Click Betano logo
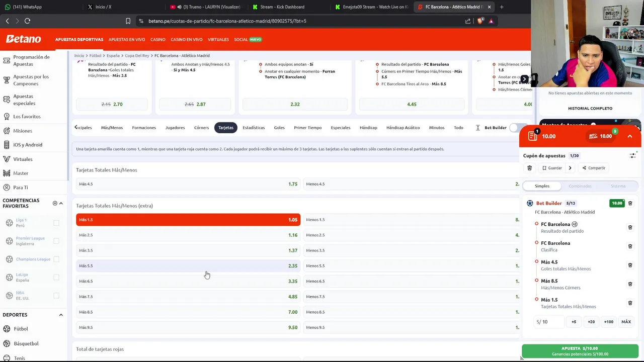Image resolution: width=644 pixels, height=362 pixels. (x=23, y=39)
